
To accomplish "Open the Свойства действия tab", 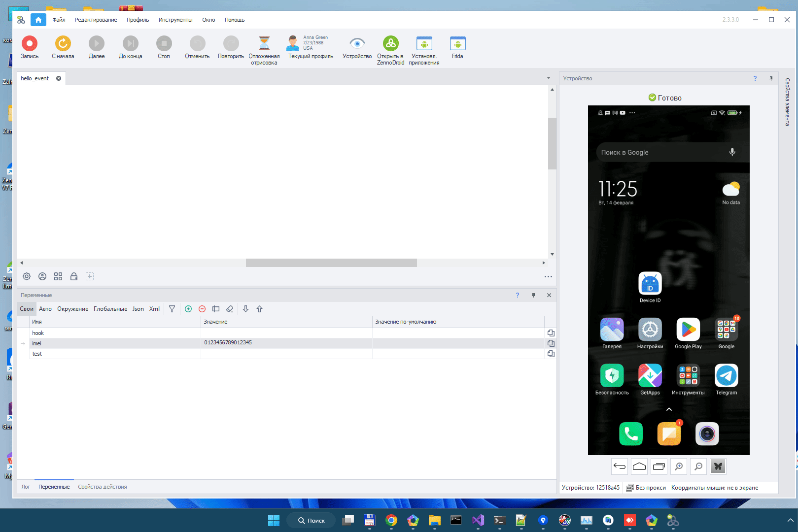I will click(103, 487).
